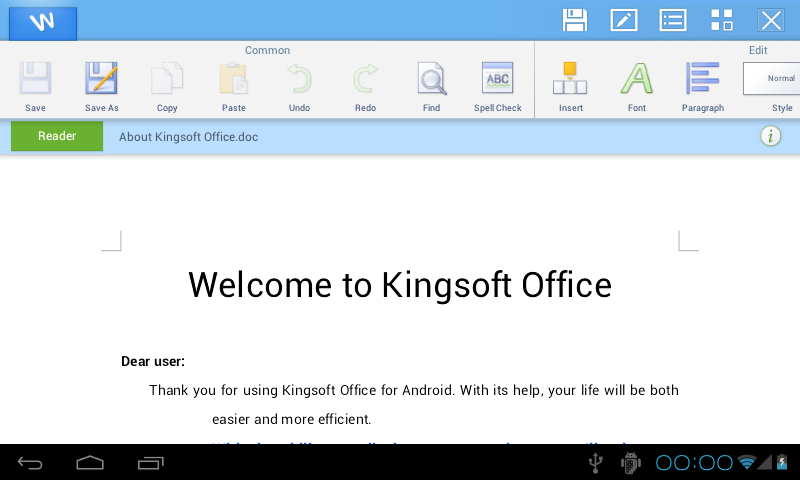800x480 pixels.
Task: Open the Find magnifier tool
Action: coord(432,86)
